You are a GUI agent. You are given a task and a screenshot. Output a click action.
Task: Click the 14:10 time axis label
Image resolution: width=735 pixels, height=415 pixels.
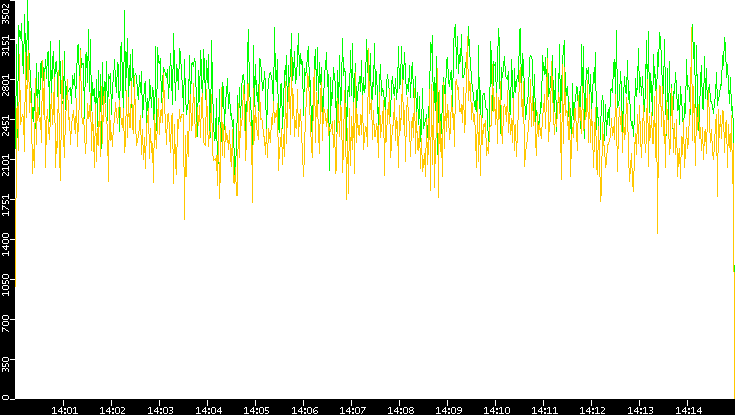pyautogui.click(x=496, y=410)
